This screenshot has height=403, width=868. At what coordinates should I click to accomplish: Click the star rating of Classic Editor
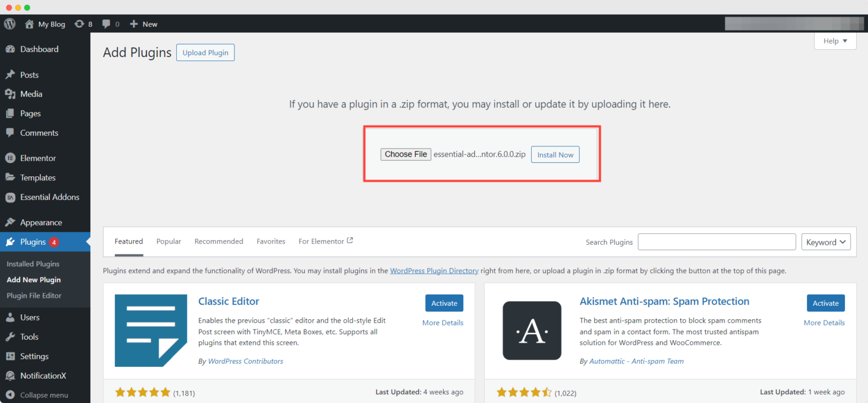[142, 392]
